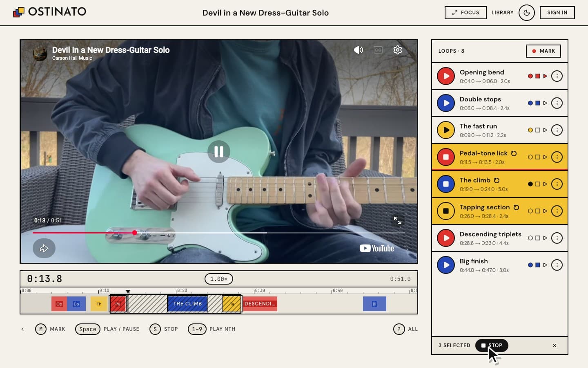Image resolution: width=588 pixels, height=368 pixels.
Task: Play The fast run loop
Action: (446, 130)
